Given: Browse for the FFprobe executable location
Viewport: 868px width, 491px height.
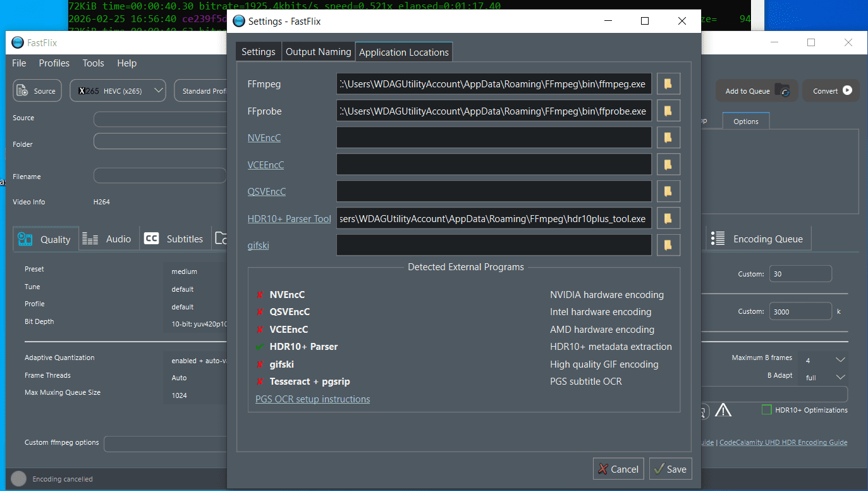Looking at the screenshot, I should click(x=668, y=111).
